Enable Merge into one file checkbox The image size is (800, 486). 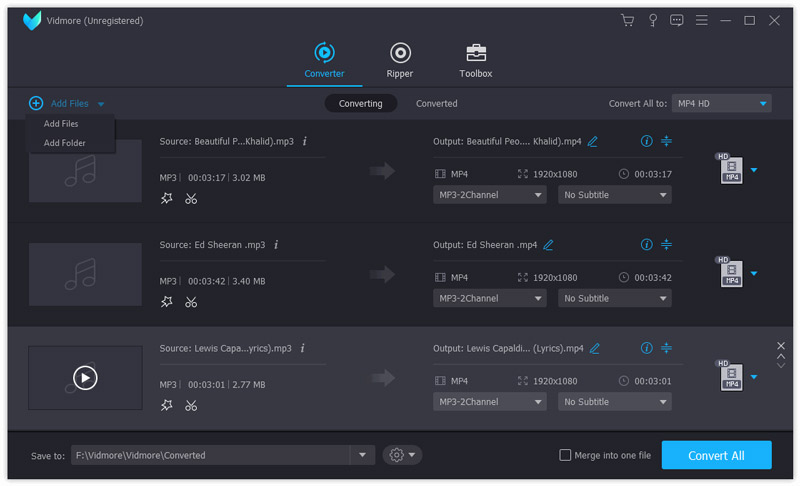point(566,455)
